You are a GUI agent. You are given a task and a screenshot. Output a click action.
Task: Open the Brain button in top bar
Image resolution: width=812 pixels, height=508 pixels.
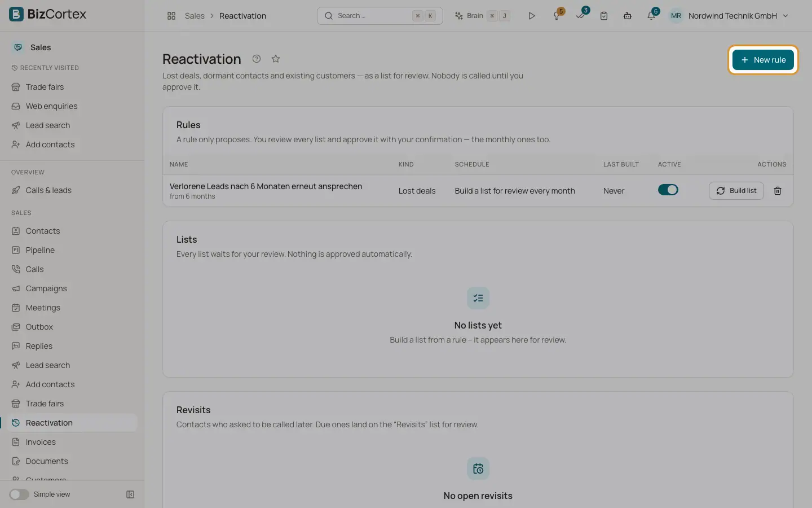pyautogui.click(x=483, y=16)
